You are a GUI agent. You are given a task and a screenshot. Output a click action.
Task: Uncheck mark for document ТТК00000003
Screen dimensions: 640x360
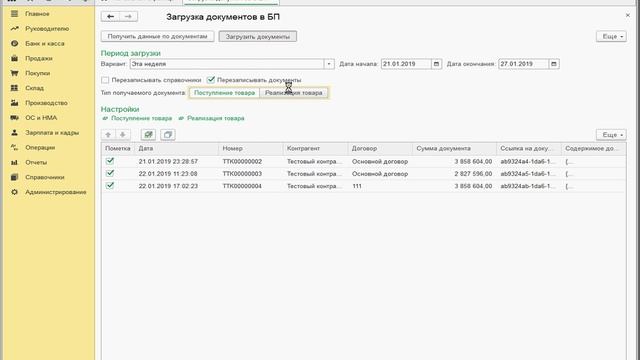(x=110, y=173)
